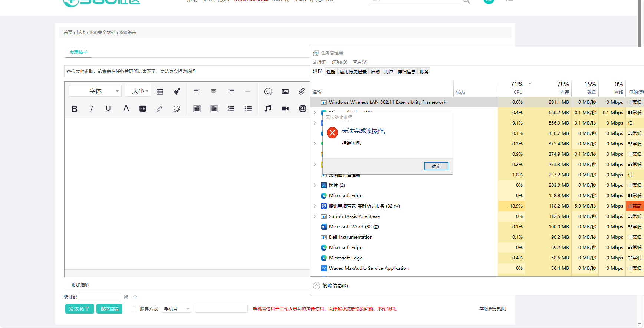This screenshot has height=328, width=644.
Task: Sort processes by the 磁盘 column header
Action: pyautogui.click(x=585, y=89)
